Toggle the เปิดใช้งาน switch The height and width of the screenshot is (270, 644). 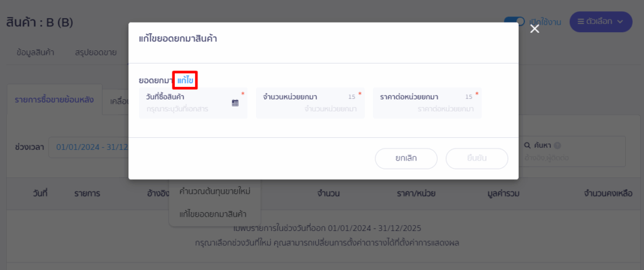514,22
